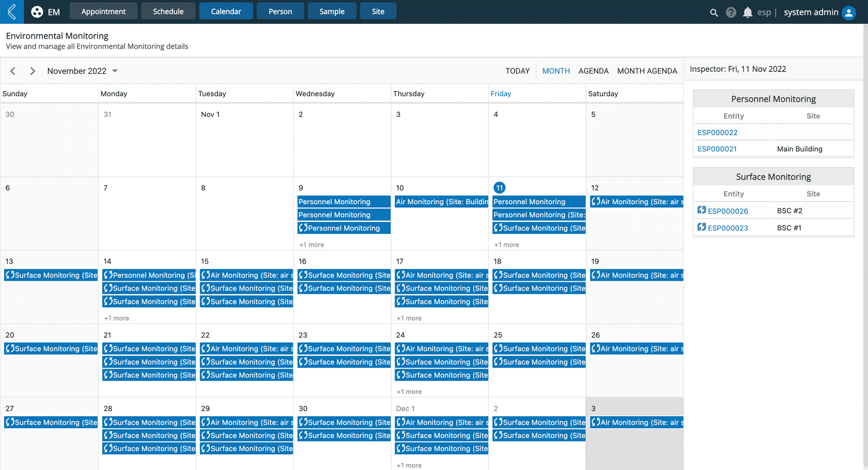Open the search magnifier icon
The image size is (868, 470).
714,12
